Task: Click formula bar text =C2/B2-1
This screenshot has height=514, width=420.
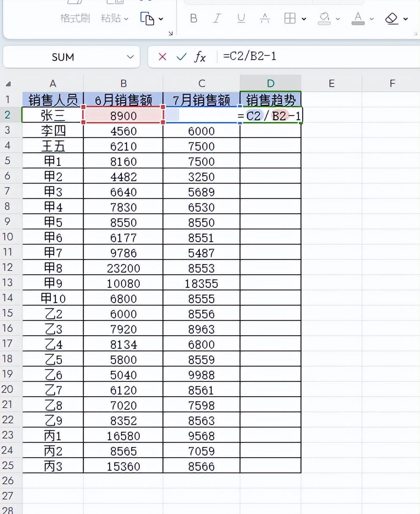Action: tap(250, 56)
